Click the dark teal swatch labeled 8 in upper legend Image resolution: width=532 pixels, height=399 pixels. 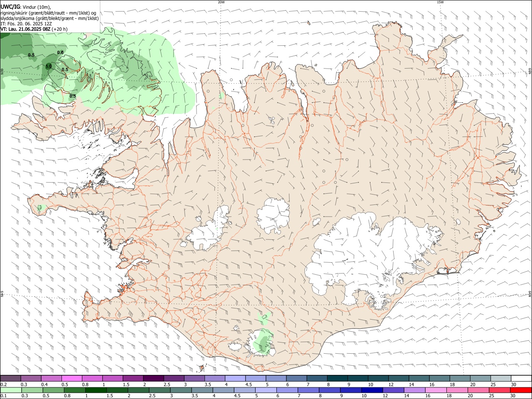(x=337, y=378)
